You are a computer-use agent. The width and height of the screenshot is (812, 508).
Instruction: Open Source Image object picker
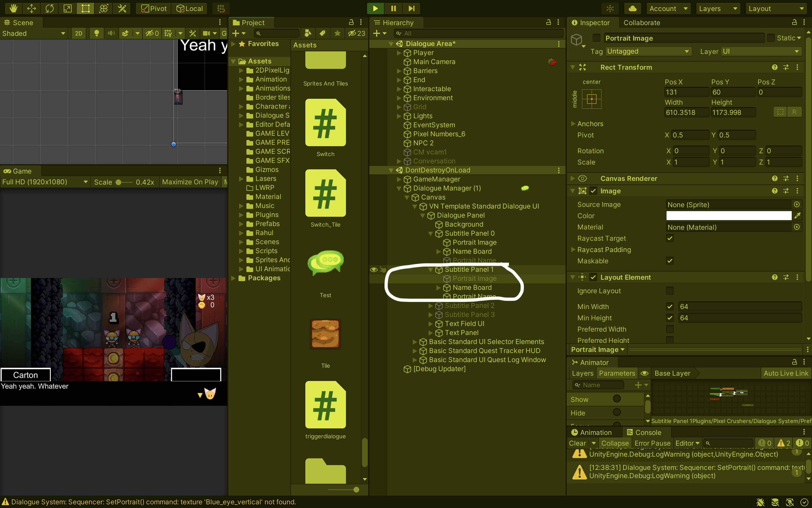pyautogui.click(x=796, y=204)
